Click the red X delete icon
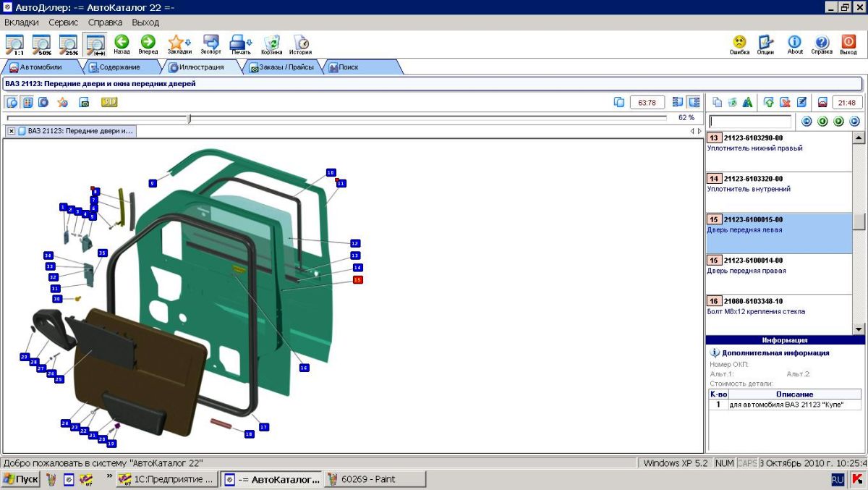 click(x=785, y=102)
